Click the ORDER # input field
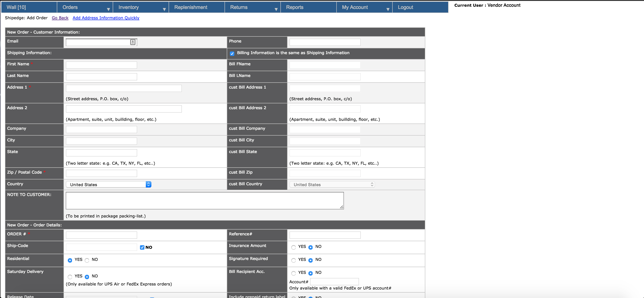 click(x=101, y=235)
